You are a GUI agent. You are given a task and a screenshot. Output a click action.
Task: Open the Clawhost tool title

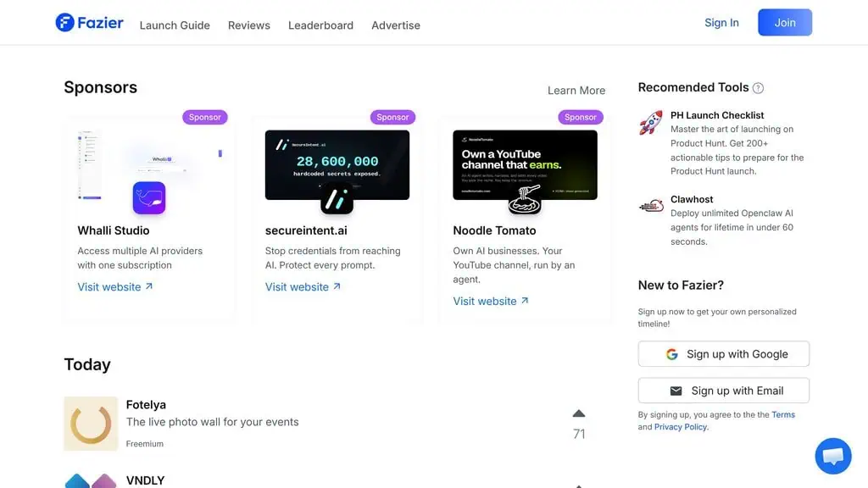pyautogui.click(x=692, y=199)
